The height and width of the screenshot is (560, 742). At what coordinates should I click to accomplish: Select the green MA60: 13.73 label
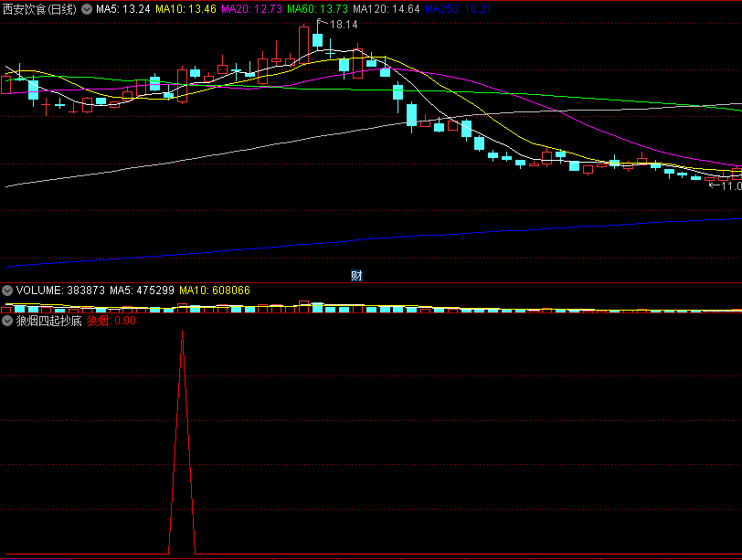point(317,9)
